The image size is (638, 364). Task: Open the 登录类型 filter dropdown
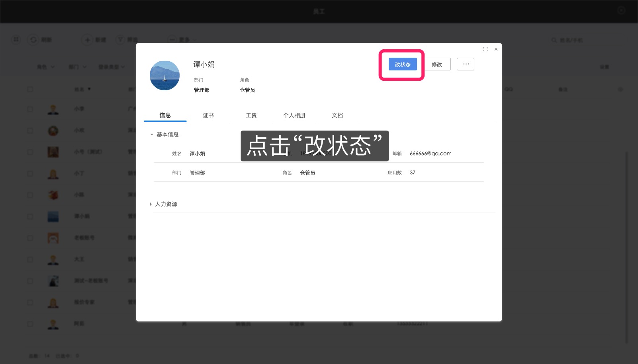point(112,67)
